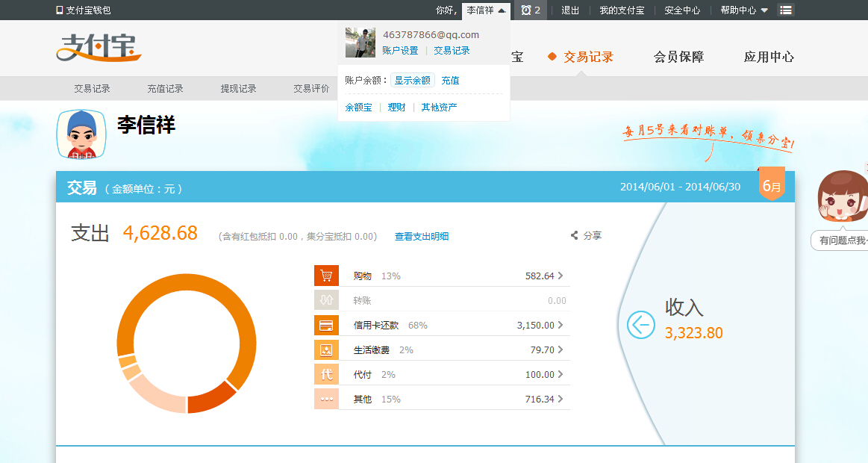Viewport: 868px width, 463px height.
Task: Click the Alipay 支付宝 logo
Action: click(99, 47)
